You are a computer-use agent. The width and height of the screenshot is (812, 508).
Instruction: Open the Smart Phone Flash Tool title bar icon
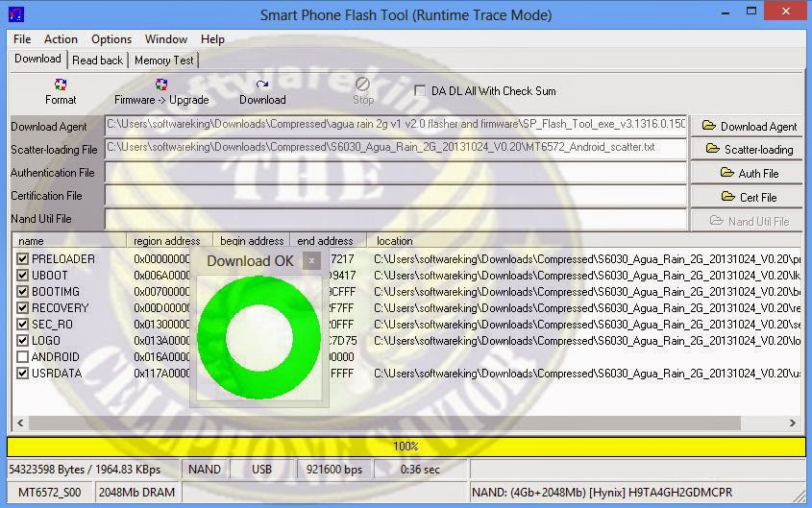[16, 14]
